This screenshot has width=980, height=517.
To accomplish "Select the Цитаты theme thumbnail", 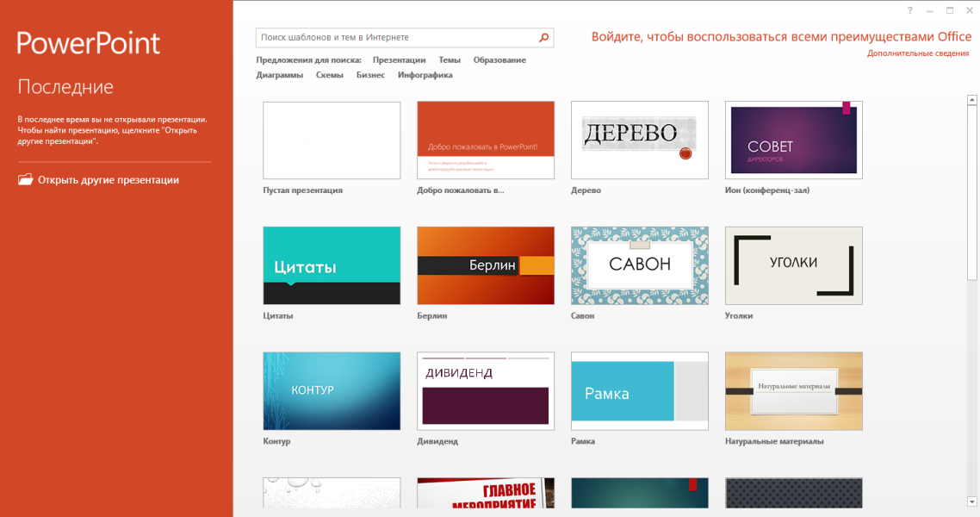I will [332, 265].
